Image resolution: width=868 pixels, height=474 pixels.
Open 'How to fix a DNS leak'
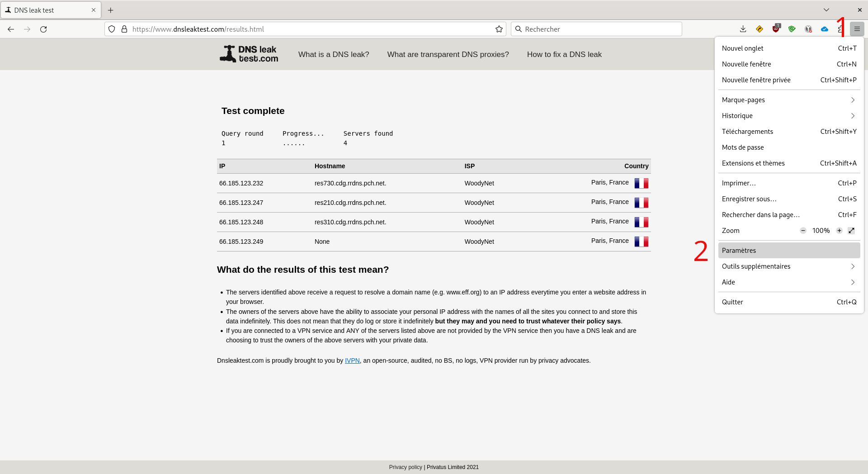pos(564,54)
